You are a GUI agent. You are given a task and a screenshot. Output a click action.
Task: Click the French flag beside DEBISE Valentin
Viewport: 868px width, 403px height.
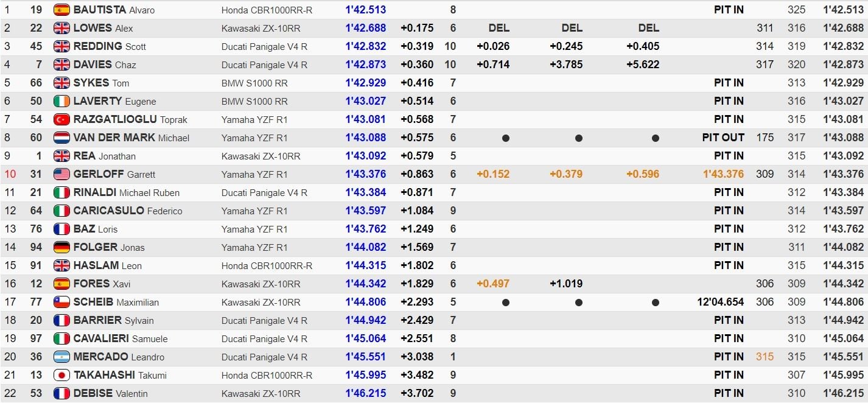tap(61, 393)
